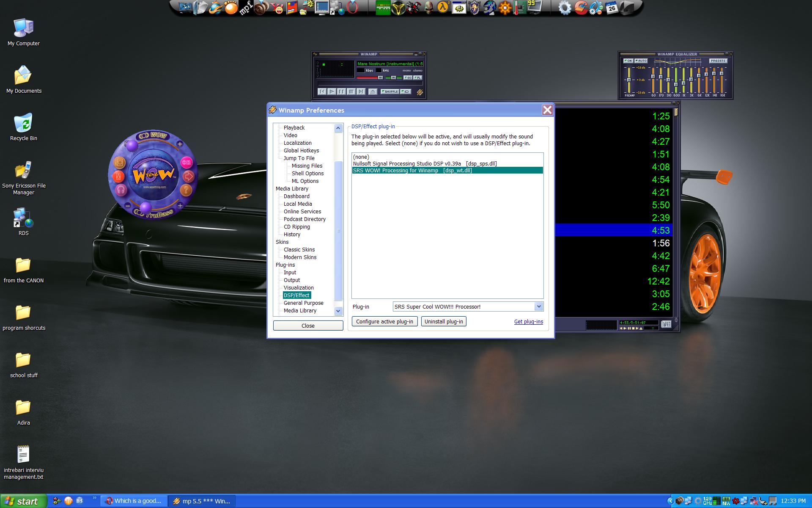Click the WOW Thing on button
The height and width of the screenshot is (508, 812).
click(x=187, y=162)
